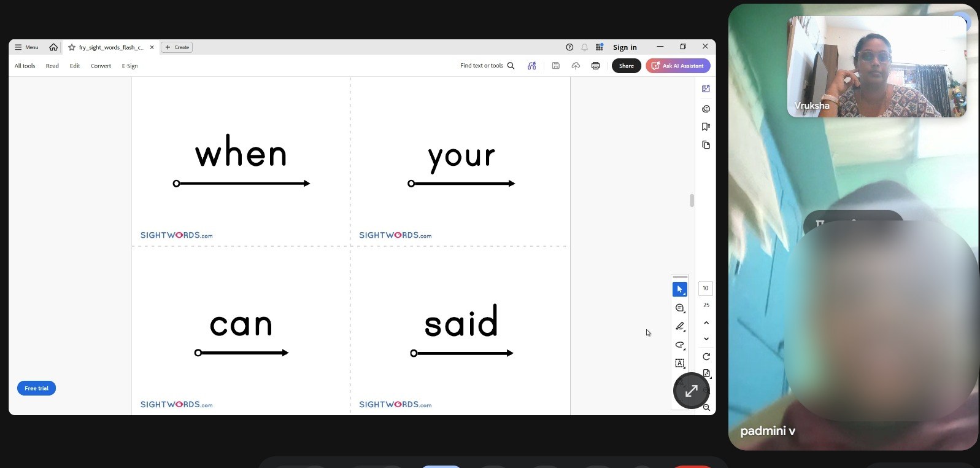Close the fry_sight_words_flash tab
The image size is (980, 468).
152,47
